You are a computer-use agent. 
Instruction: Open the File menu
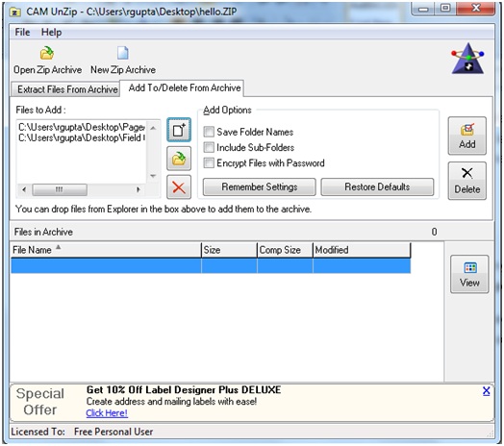coord(22,32)
